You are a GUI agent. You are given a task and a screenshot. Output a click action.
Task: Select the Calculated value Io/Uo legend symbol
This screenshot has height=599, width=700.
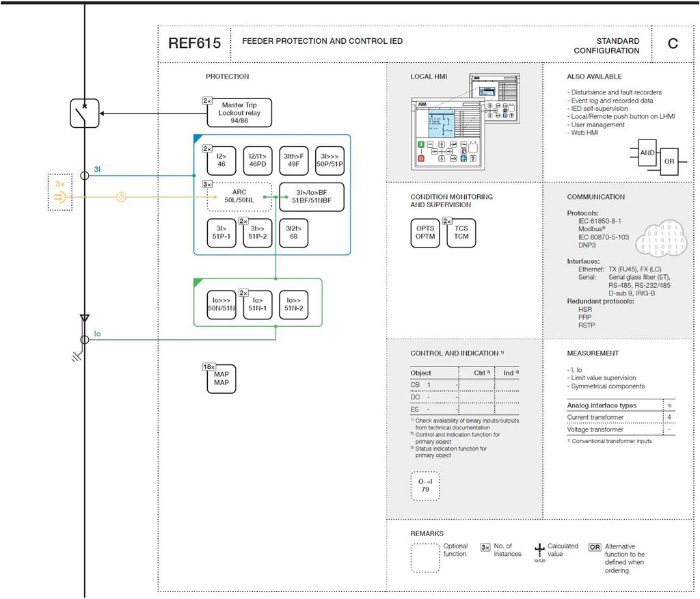(x=540, y=552)
